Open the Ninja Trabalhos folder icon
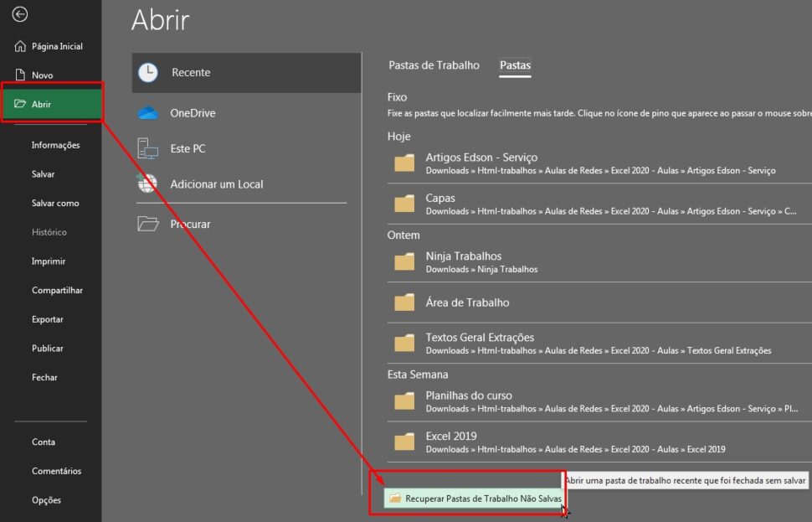Viewport: 812px width, 522px height. (403, 261)
